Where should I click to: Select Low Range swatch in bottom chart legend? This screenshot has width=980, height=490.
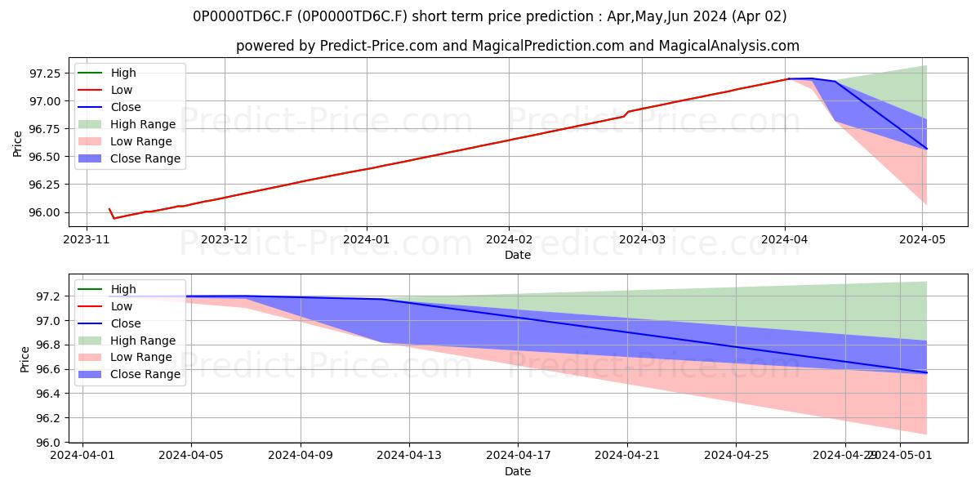[92, 358]
